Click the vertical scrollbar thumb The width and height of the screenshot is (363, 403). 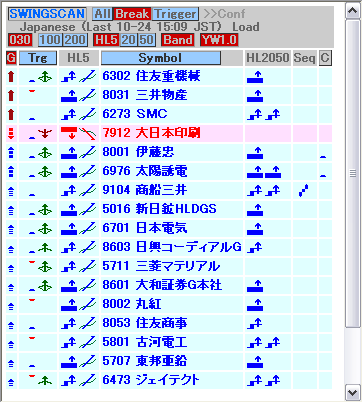[x=353, y=174]
